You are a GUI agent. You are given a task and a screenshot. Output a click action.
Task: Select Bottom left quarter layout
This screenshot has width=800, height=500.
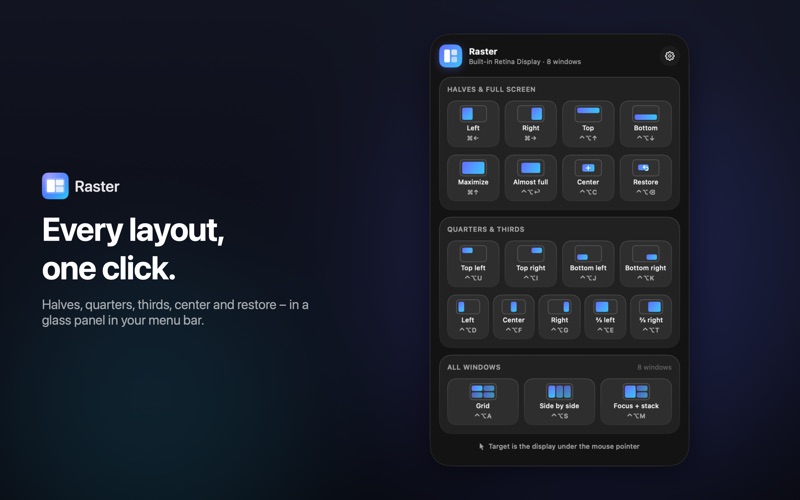[588, 264]
